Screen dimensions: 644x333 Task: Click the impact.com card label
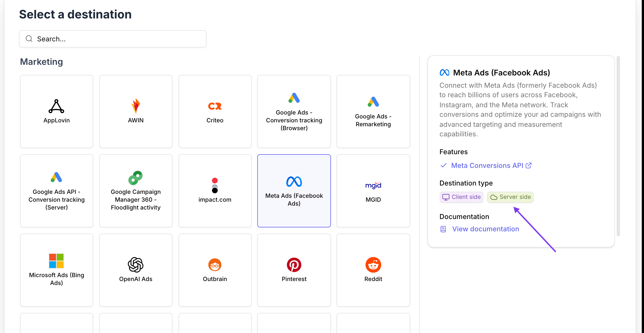click(215, 199)
